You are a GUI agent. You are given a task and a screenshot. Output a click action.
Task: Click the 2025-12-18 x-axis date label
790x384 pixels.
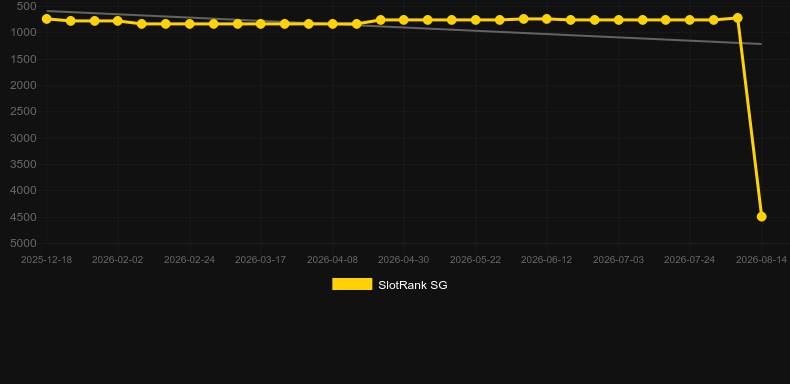tap(46, 260)
